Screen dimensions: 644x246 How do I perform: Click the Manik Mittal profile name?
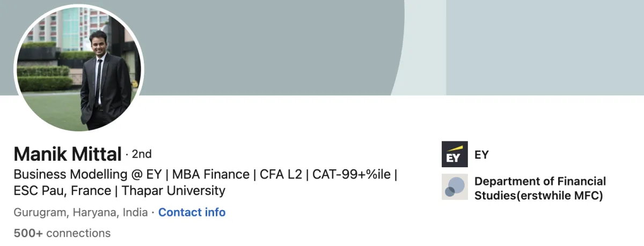pos(68,154)
